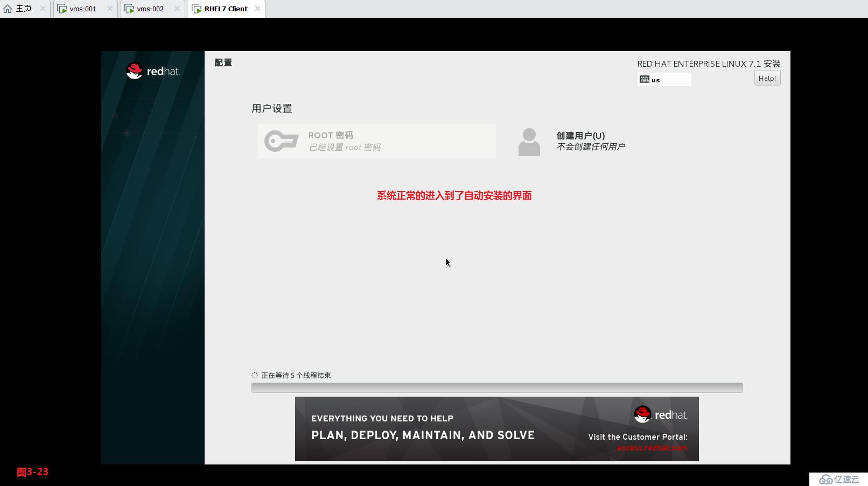Click Visit the Customer Portal text
The width and height of the screenshot is (868, 486).
pyautogui.click(x=638, y=437)
